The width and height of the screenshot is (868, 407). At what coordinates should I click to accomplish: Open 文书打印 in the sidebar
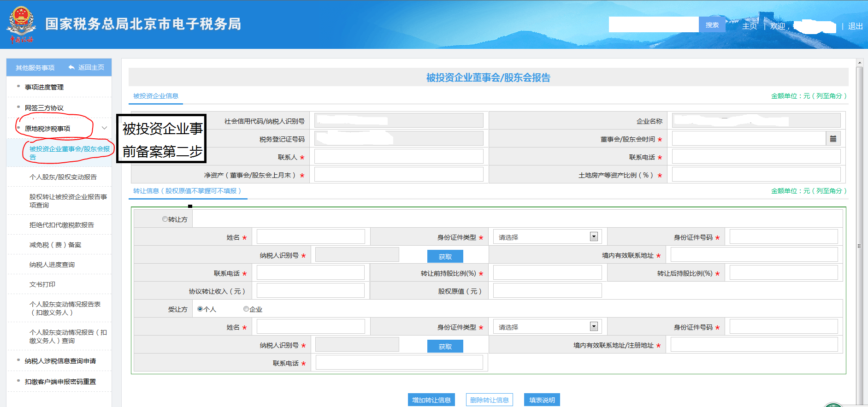tap(42, 284)
